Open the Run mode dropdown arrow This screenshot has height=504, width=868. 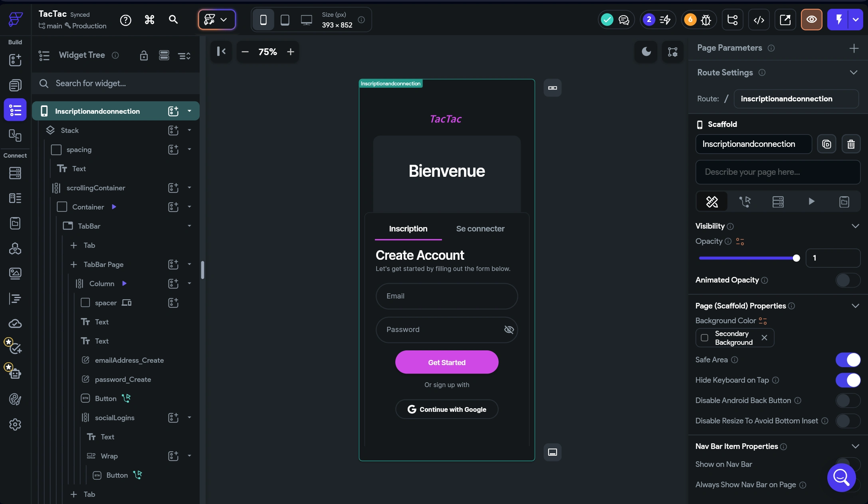856,20
